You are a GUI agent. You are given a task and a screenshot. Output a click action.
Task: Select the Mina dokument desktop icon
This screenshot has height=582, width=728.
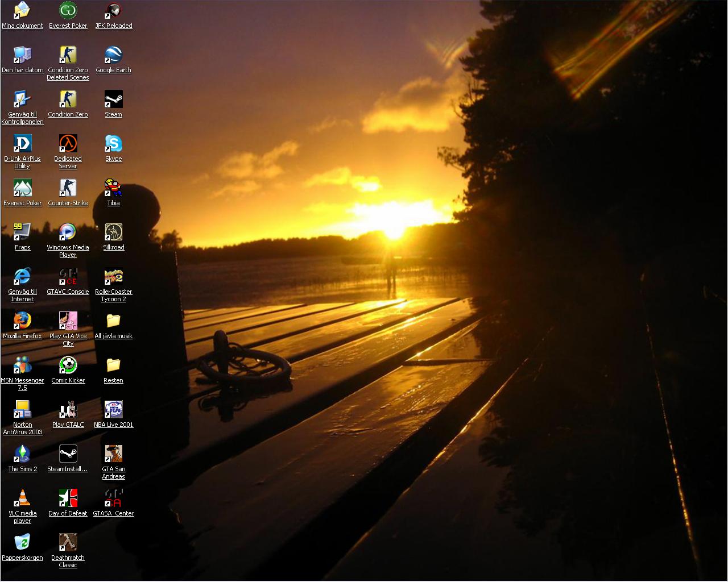coord(22,11)
